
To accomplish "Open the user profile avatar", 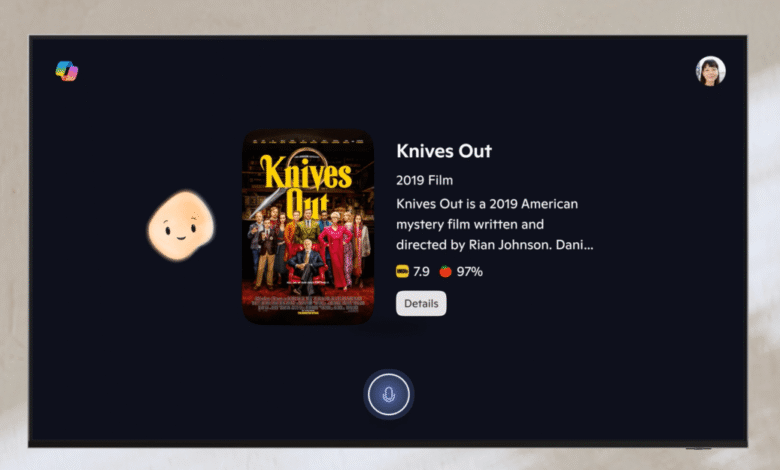I will point(710,71).
